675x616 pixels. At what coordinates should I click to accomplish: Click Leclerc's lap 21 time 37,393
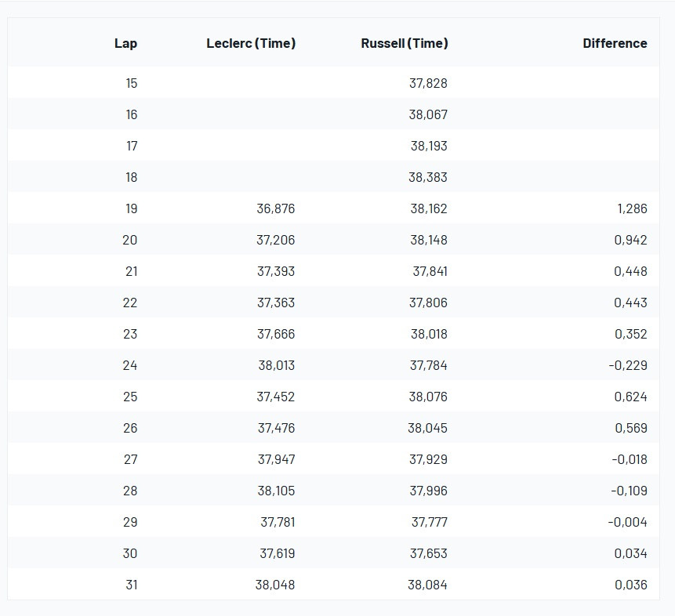click(276, 271)
